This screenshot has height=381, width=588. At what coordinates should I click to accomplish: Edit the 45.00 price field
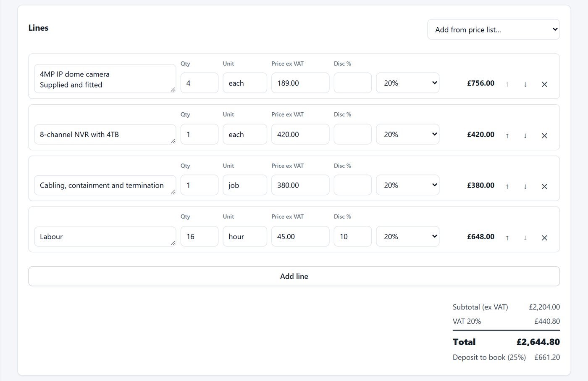(x=300, y=236)
